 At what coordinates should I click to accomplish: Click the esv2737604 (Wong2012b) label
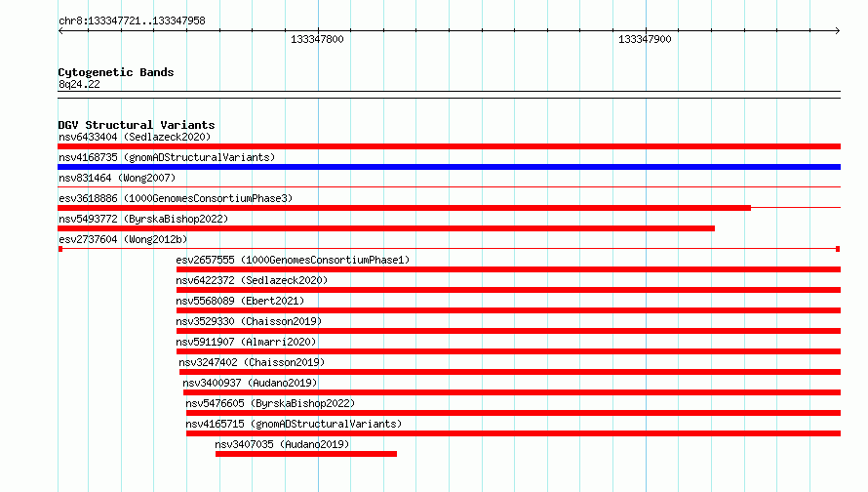pyautogui.click(x=123, y=239)
